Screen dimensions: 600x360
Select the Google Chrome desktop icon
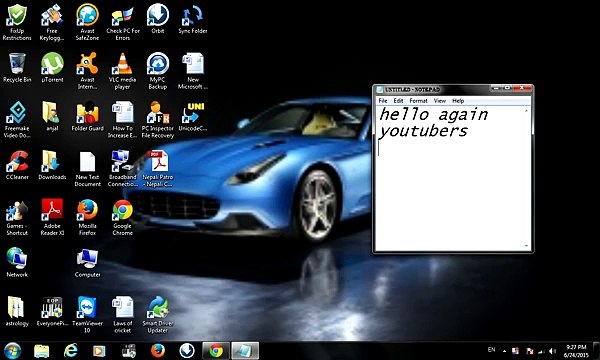coord(122,217)
